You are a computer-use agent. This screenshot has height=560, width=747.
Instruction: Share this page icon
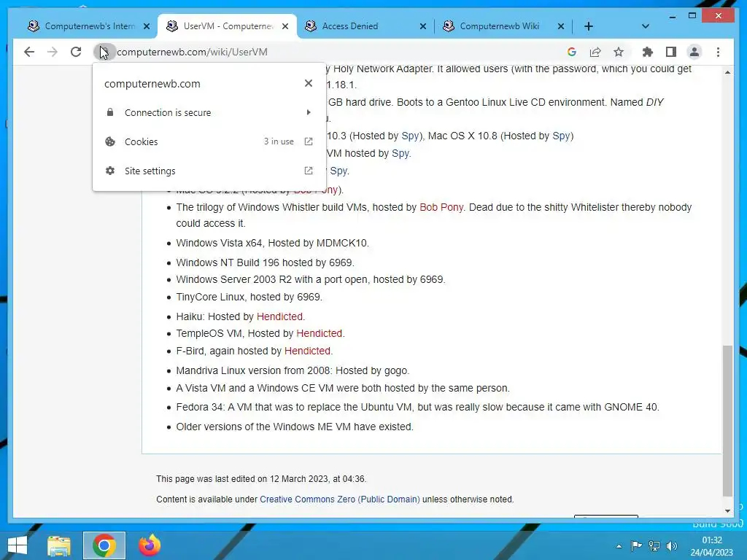(x=595, y=52)
